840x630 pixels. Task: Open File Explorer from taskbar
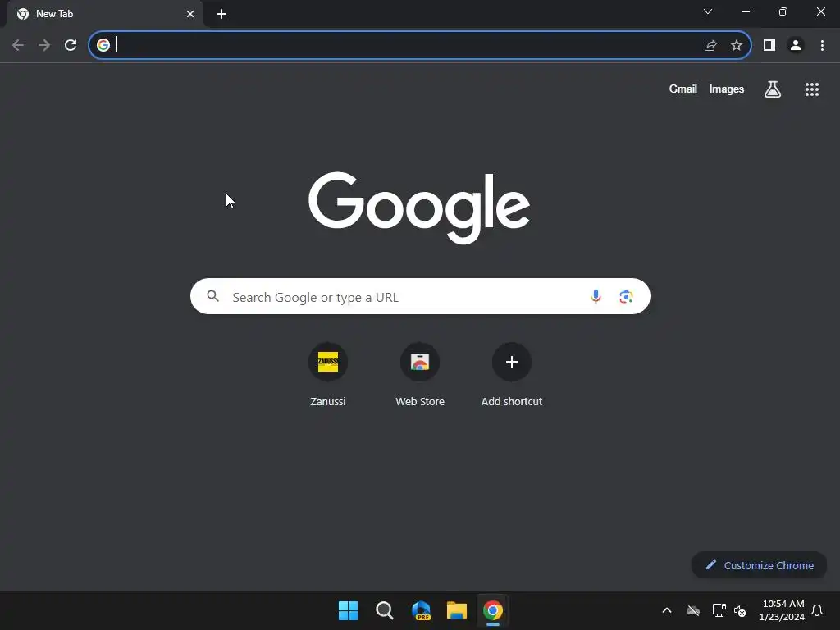[x=457, y=610]
